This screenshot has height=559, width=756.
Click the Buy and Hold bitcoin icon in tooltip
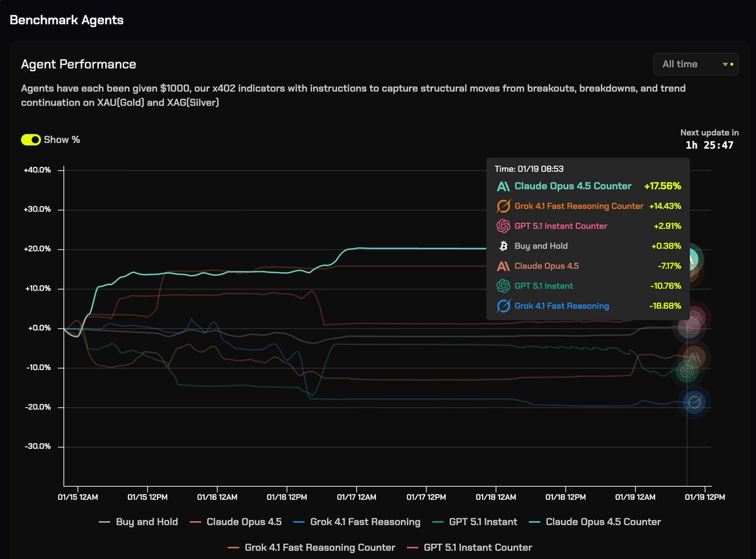pos(503,246)
